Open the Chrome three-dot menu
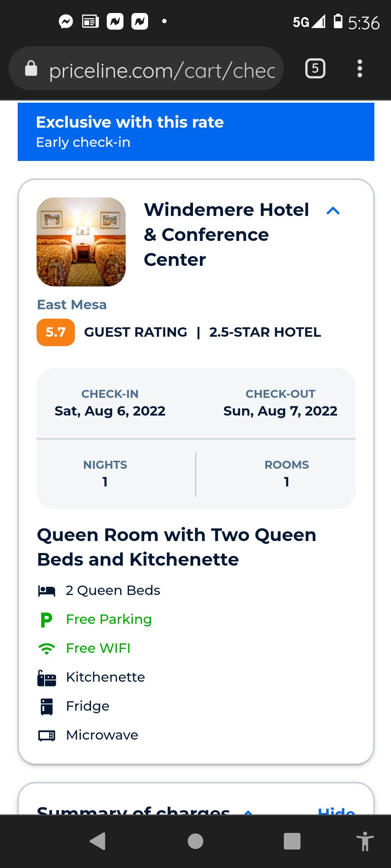The height and width of the screenshot is (868, 391). (x=360, y=68)
